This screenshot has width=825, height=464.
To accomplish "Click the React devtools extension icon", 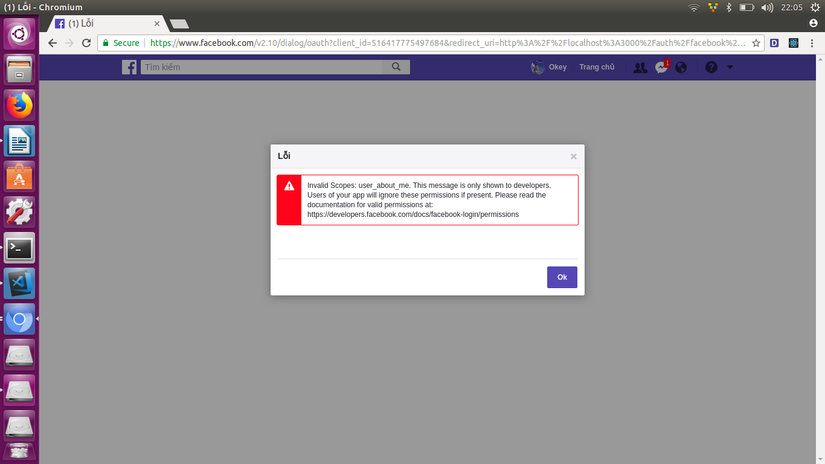I will pos(793,43).
